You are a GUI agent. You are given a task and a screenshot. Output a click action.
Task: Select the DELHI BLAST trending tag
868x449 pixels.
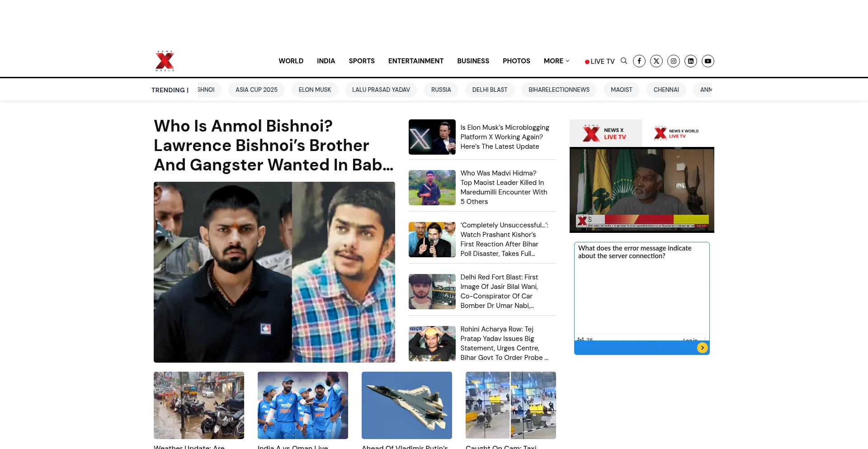490,90
